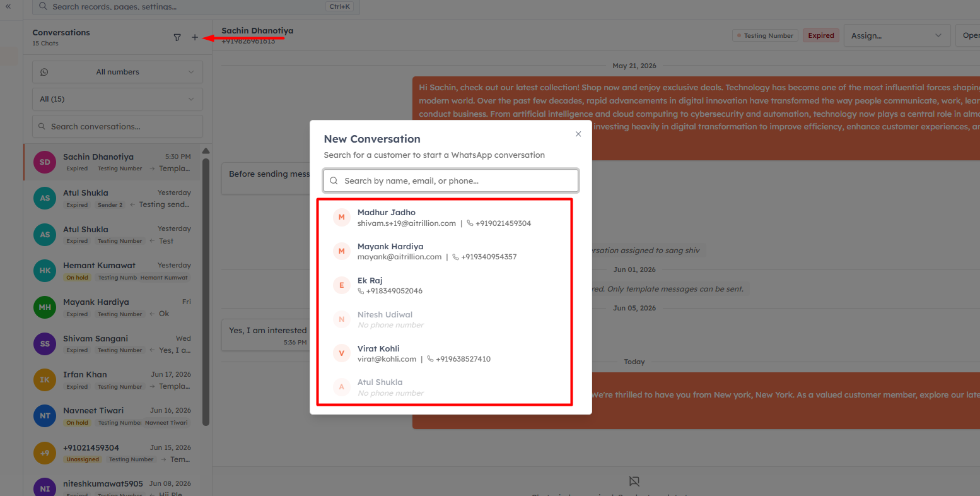
Task: Open the Shivam Sangani conversation
Action: [112, 344]
